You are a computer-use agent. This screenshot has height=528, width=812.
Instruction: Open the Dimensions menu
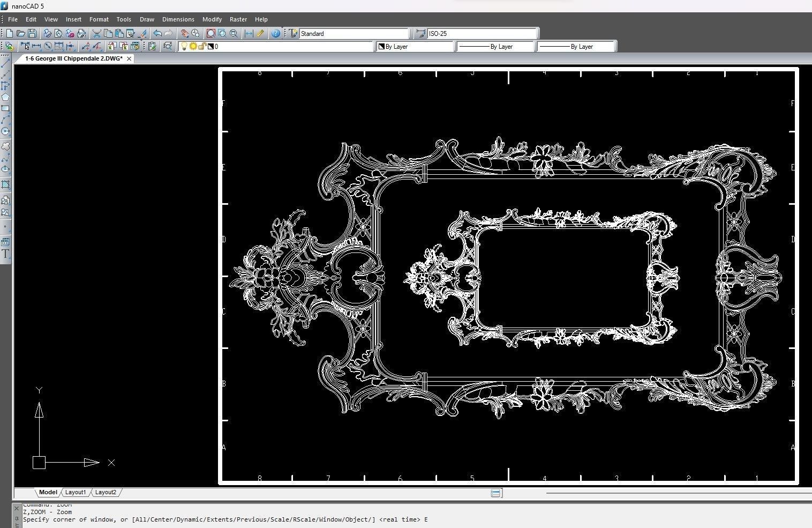pyautogui.click(x=178, y=19)
